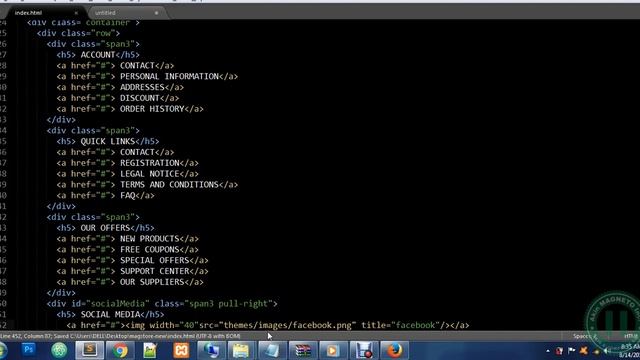Open the green round app taskbar icon
The width and height of the screenshot is (640, 360).
pos(59,350)
